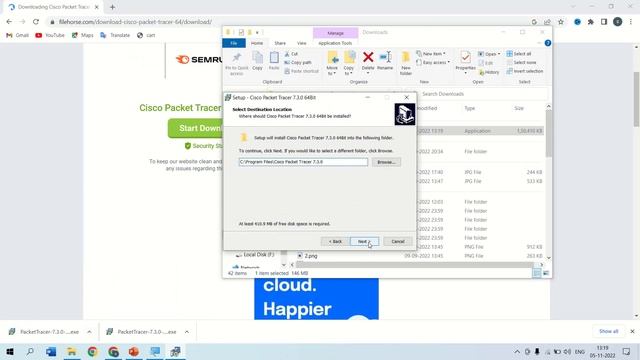
Task: Switch to the View ribbon tab
Action: [x=302, y=43]
